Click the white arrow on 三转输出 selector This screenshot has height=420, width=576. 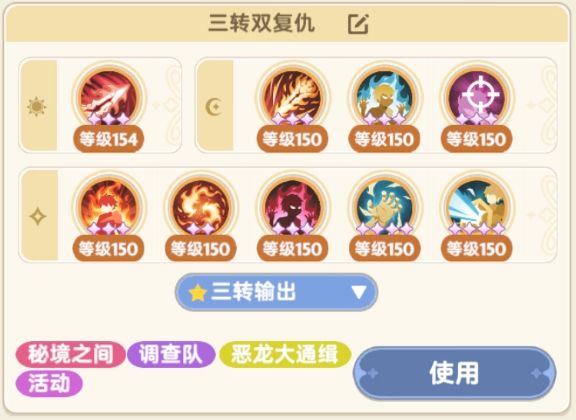359,292
